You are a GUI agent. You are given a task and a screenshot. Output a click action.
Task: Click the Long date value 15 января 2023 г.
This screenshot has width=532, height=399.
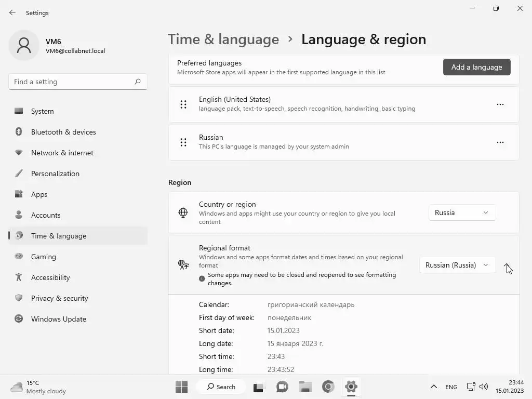295,343
